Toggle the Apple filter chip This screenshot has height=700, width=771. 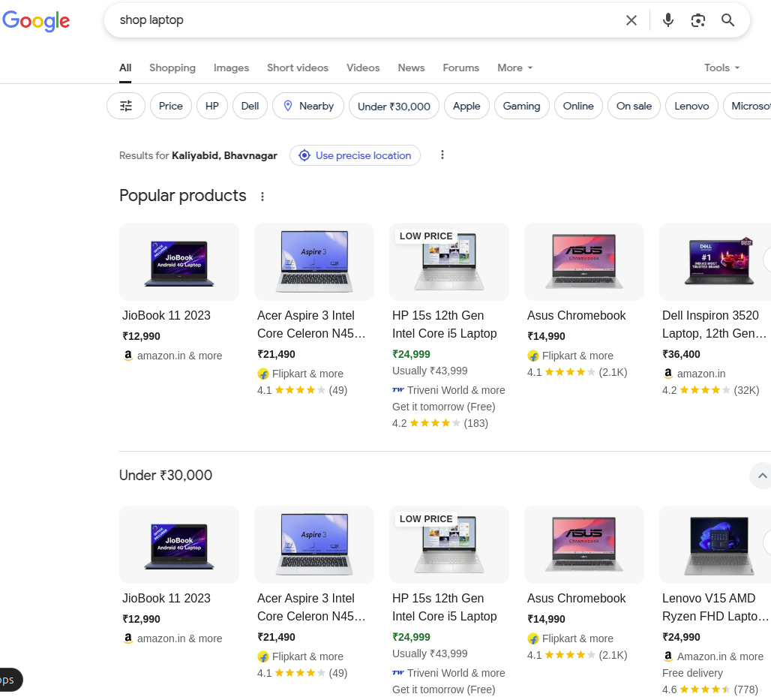pyautogui.click(x=466, y=106)
